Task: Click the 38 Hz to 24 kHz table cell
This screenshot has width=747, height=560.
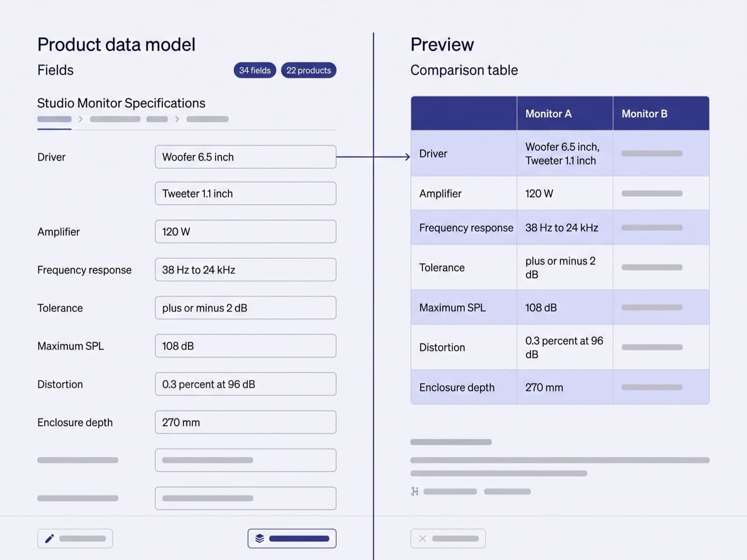Action: pyautogui.click(x=565, y=228)
